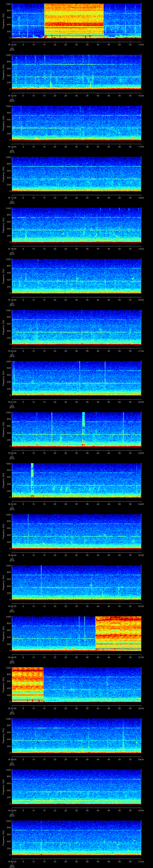Viewport: 153px width, 868px height.
Task: Select the wide vertical burst in the 16:23 spectrogram
Action: tap(32, 480)
